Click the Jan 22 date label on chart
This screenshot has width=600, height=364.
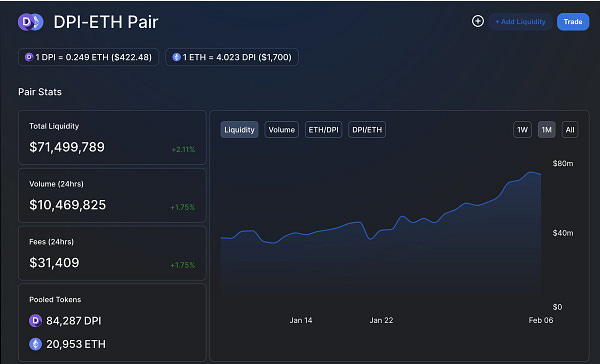(381, 320)
